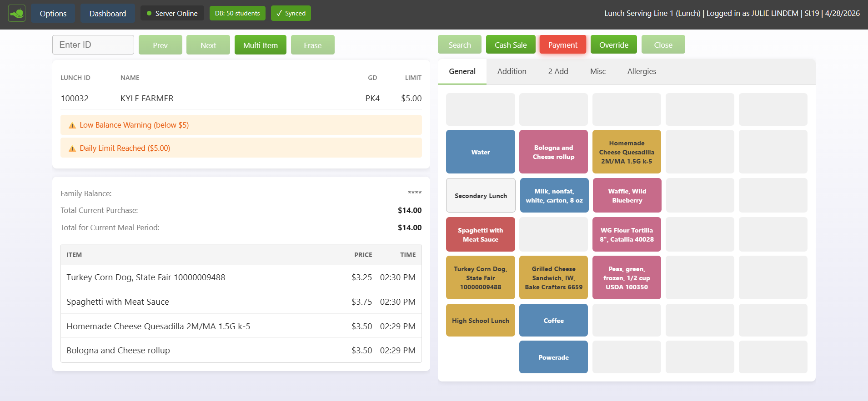Add Peas, green, frozen tile
Image resolution: width=868 pixels, height=401 pixels.
[x=627, y=277]
